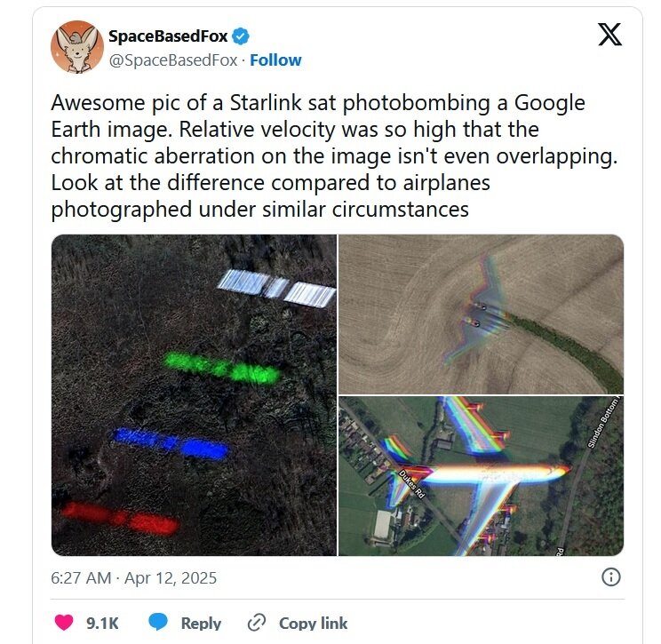Click the blue verified badge

pos(241,36)
